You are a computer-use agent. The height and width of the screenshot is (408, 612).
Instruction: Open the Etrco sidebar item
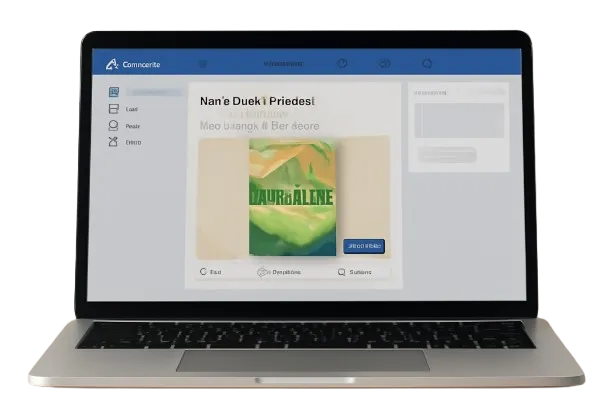point(133,143)
